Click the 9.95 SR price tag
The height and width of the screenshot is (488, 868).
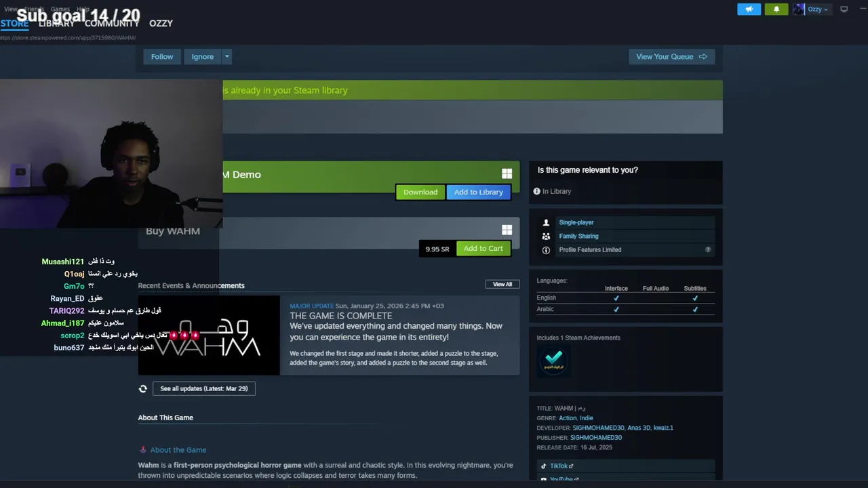click(x=437, y=249)
